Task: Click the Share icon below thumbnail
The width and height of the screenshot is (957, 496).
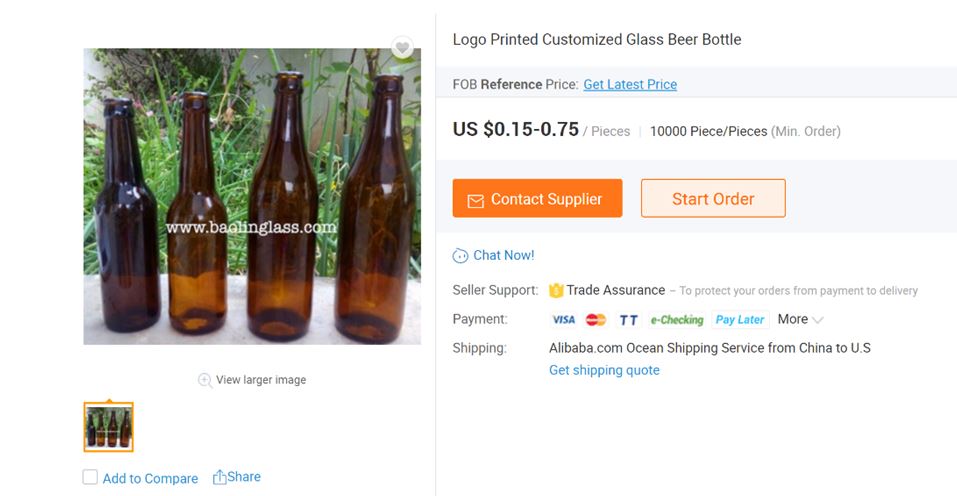Action: pos(220,477)
